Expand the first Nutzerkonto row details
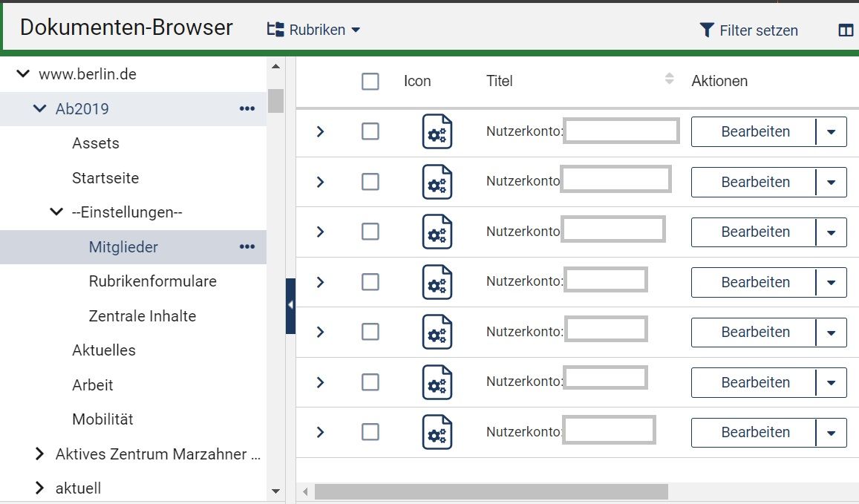The width and height of the screenshot is (859, 504). click(320, 131)
